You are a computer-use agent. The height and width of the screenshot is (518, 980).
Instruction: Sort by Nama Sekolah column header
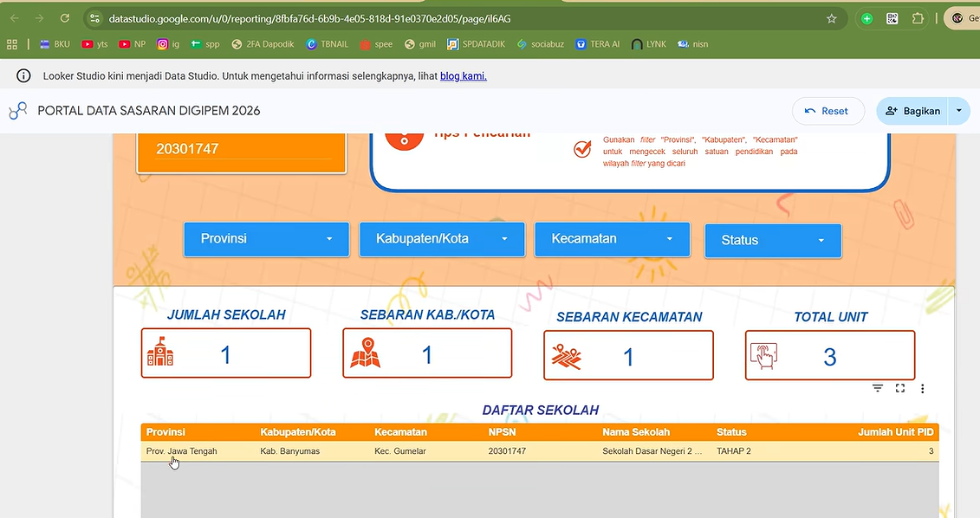pos(636,431)
